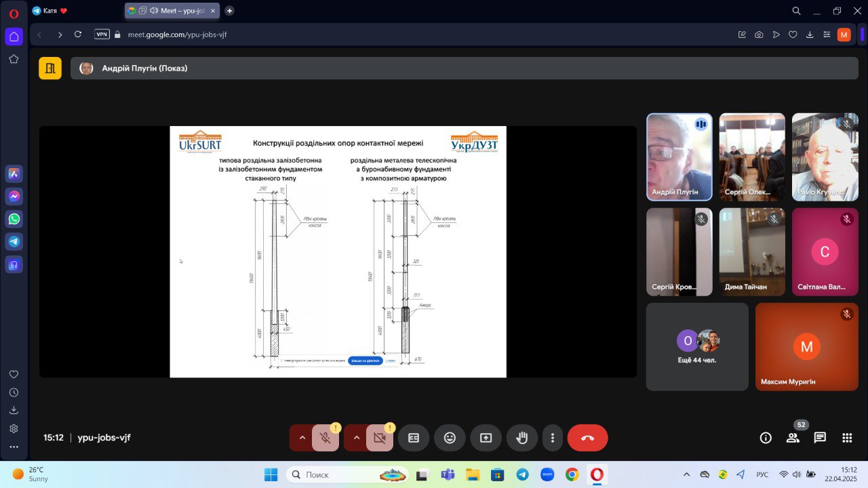Open File Explorer from taskbar
Image resolution: width=868 pixels, height=488 pixels.
point(472,474)
